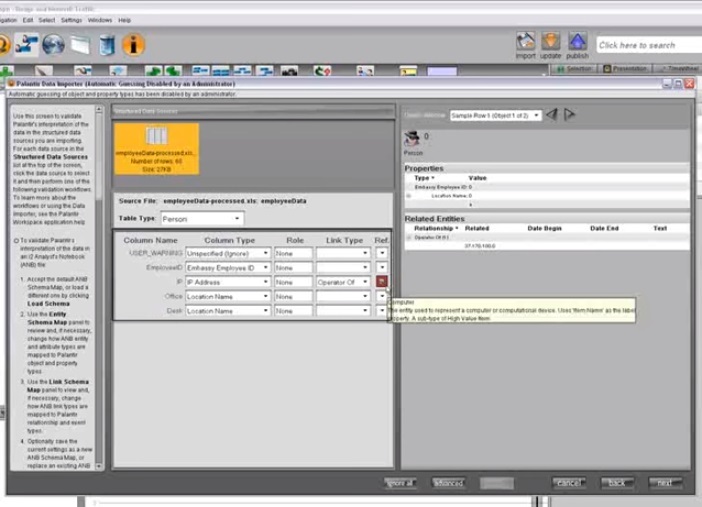This screenshot has height=507, width=702.
Task: Click the green-red refresh icon in second toolbar
Action: pyautogui.click(x=322, y=71)
